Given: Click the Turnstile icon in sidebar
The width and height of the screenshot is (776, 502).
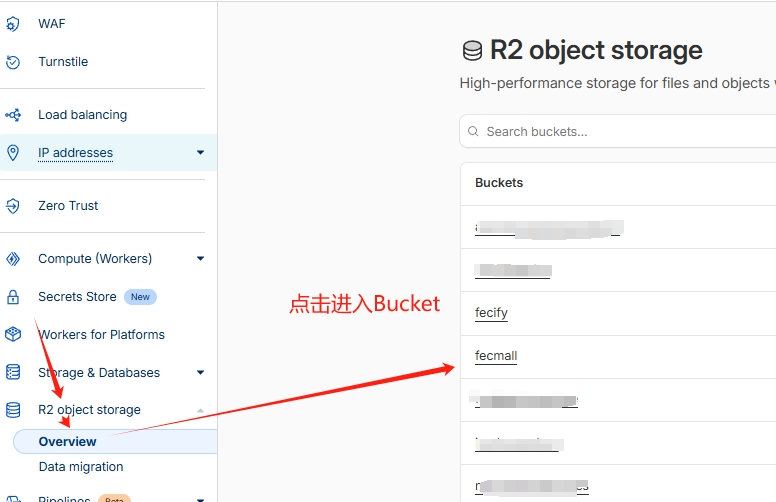Looking at the screenshot, I should point(13,62).
